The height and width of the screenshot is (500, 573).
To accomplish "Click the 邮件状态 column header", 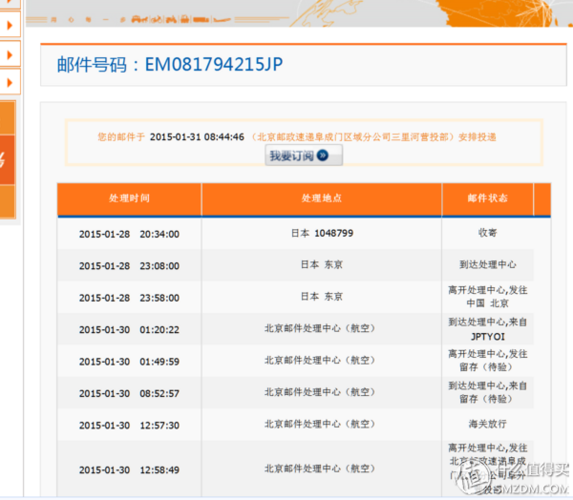I will coord(487,198).
